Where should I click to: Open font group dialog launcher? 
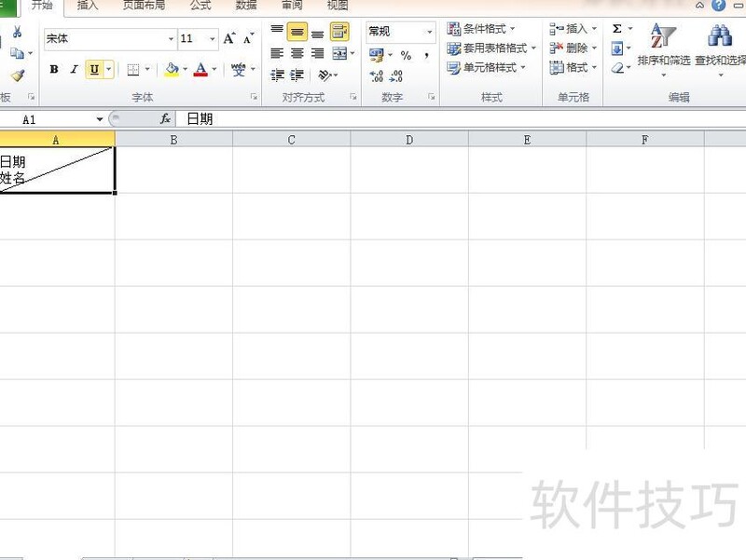(x=254, y=97)
